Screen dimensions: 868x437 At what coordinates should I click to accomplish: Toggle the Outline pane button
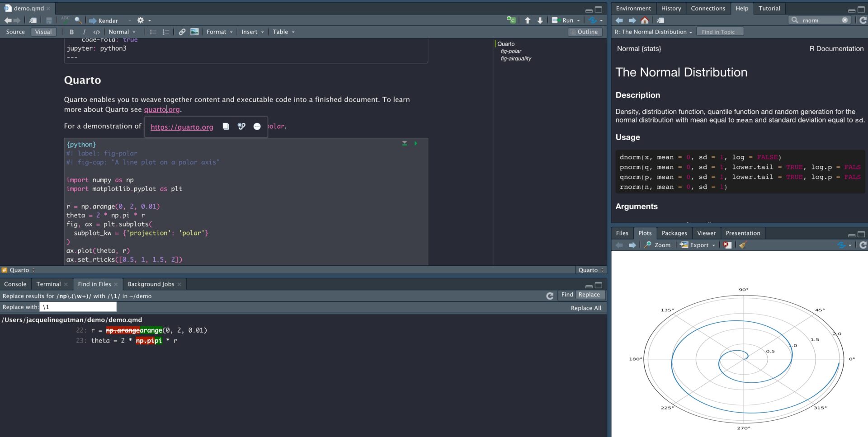point(585,32)
